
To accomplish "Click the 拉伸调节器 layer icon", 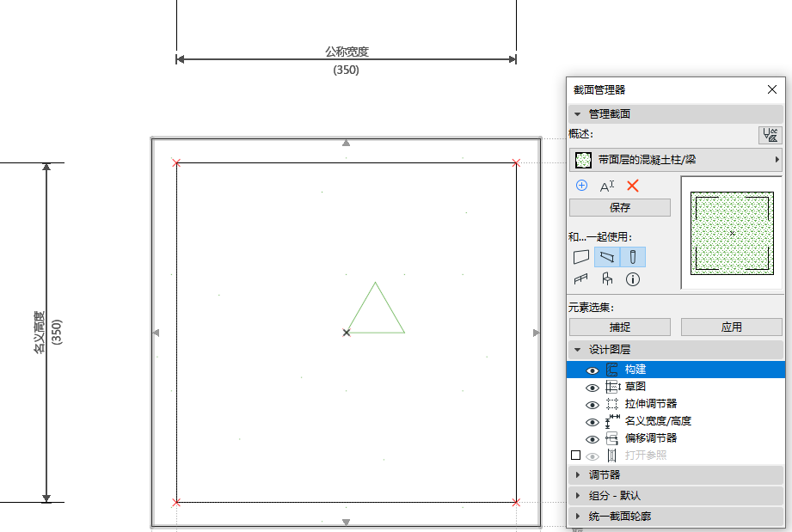I will coord(611,404).
